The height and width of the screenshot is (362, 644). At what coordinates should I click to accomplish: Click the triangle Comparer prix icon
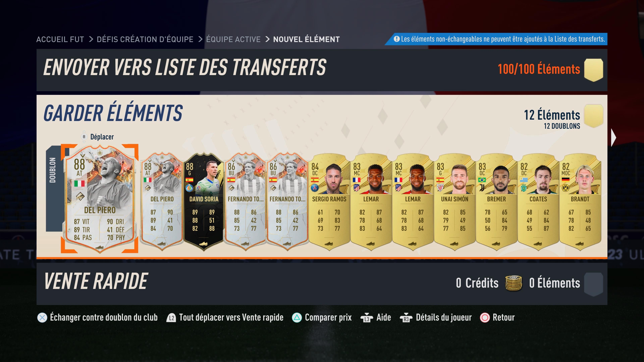(297, 318)
